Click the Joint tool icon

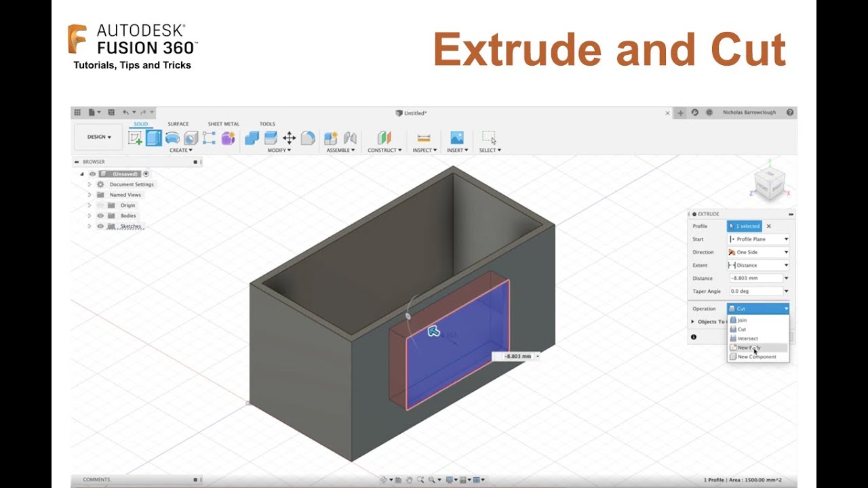pyautogui.click(x=350, y=138)
